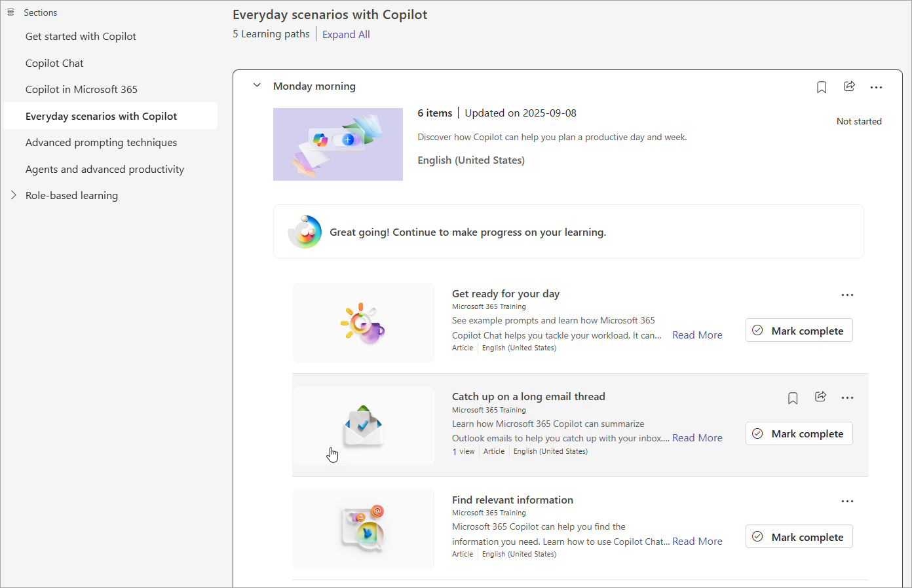Read More on Catch up on email thread

697,438
